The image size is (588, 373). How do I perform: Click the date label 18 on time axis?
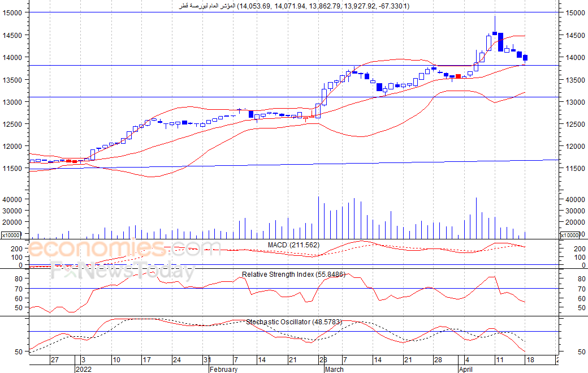point(530,360)
